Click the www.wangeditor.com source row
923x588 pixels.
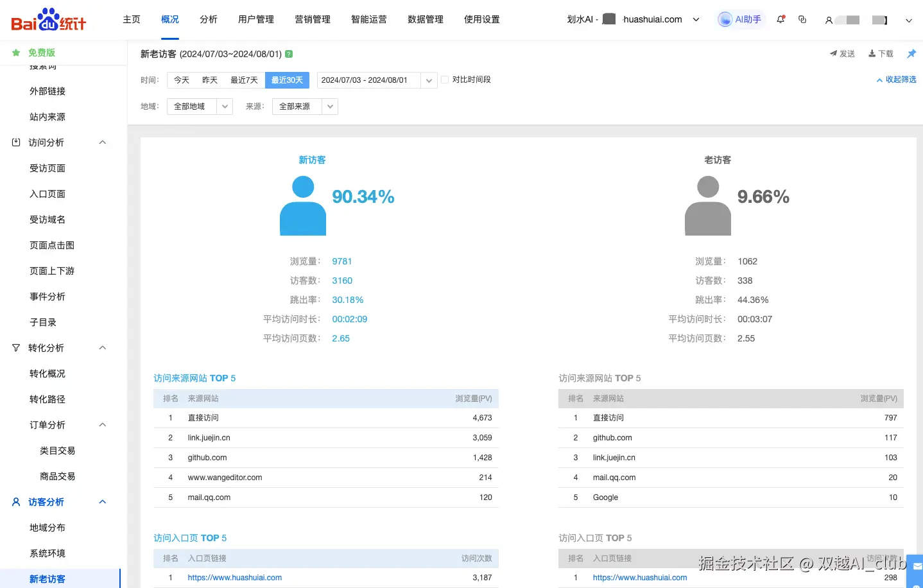coord(326,478)
